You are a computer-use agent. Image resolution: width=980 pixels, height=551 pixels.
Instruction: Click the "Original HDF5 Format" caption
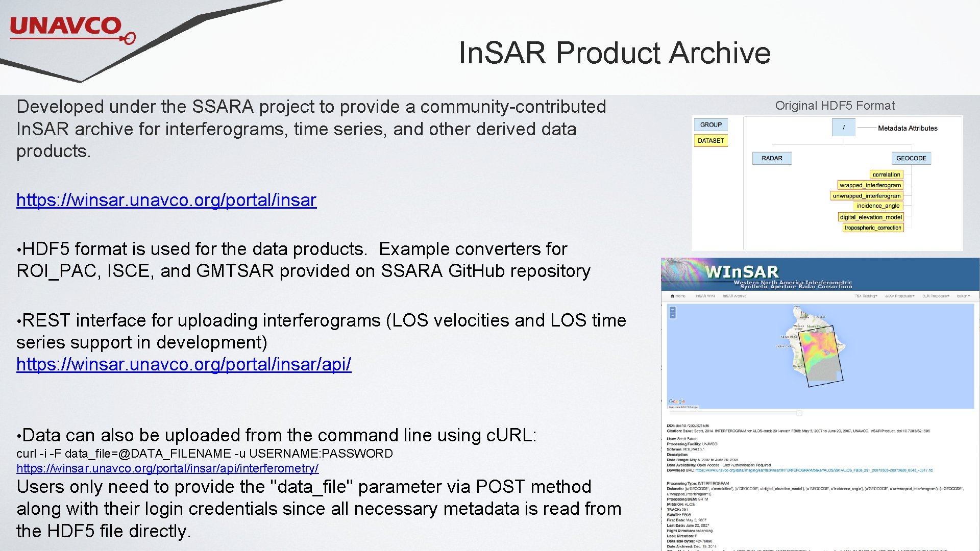(x=835, y=106)
